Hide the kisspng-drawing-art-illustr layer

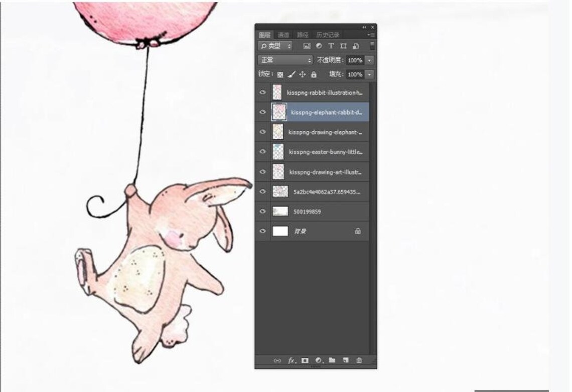(262, 171)
